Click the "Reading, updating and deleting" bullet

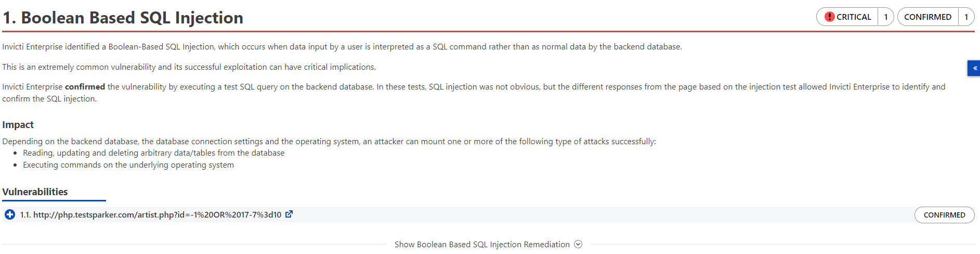coord(153,153)
